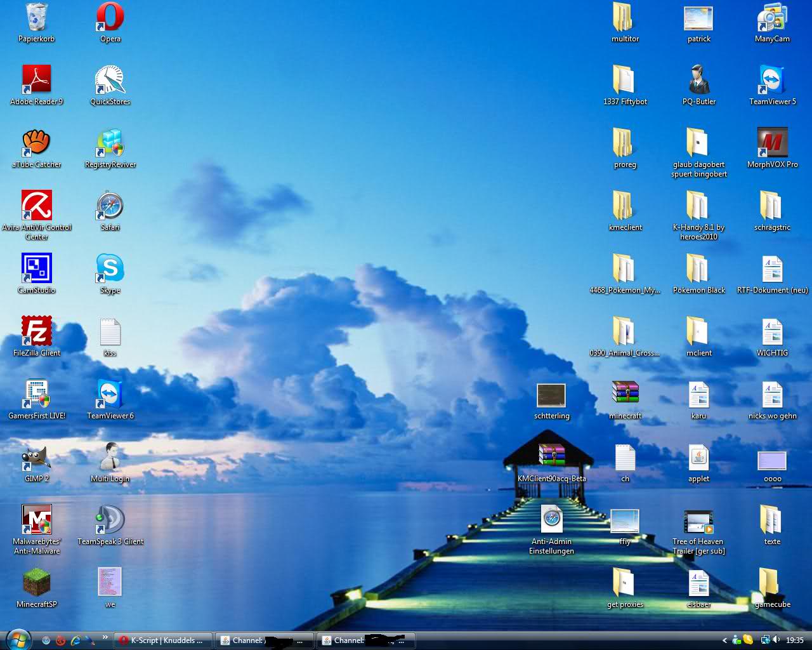Show hidden system tray icons arrow
Image resolution: width=812 pixels, height=650 pixels.
[724, 640]
